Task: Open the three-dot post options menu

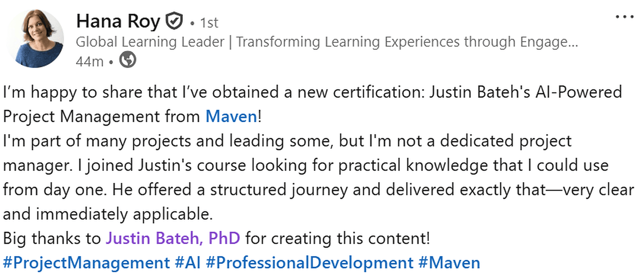Action: pos(624,17)
